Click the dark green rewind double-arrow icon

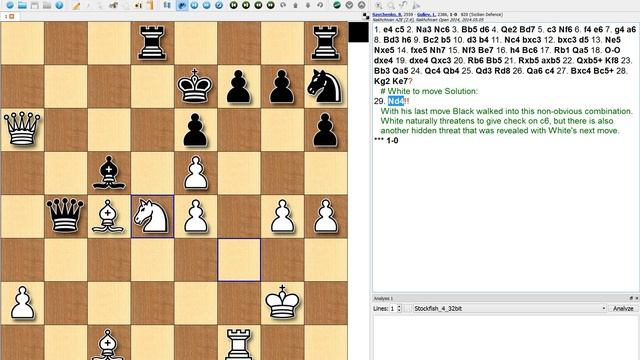258,5
